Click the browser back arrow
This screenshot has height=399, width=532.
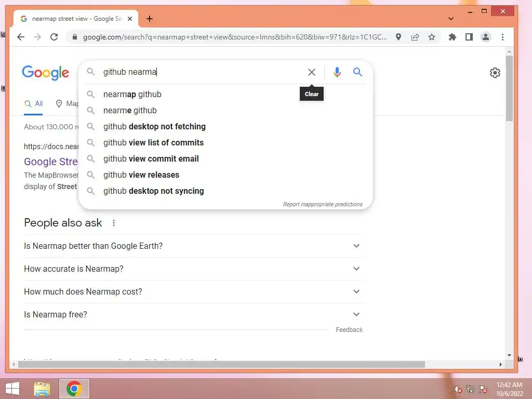point(21,37)
